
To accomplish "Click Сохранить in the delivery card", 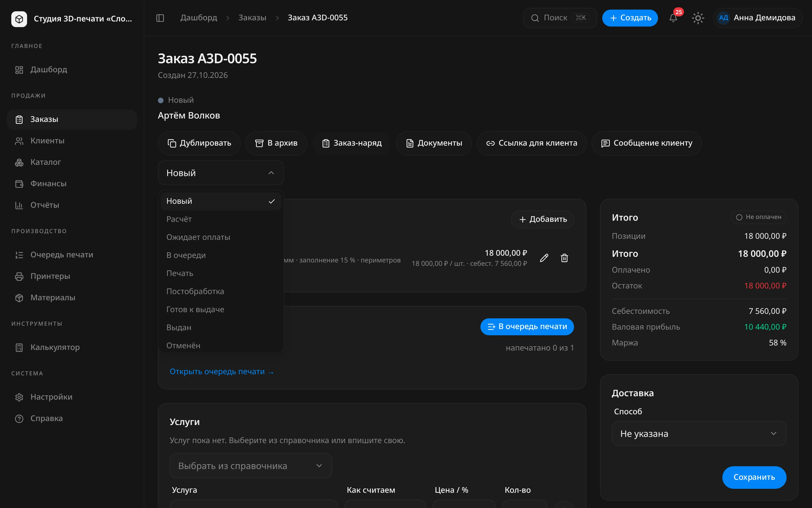I will pos(754,477).
